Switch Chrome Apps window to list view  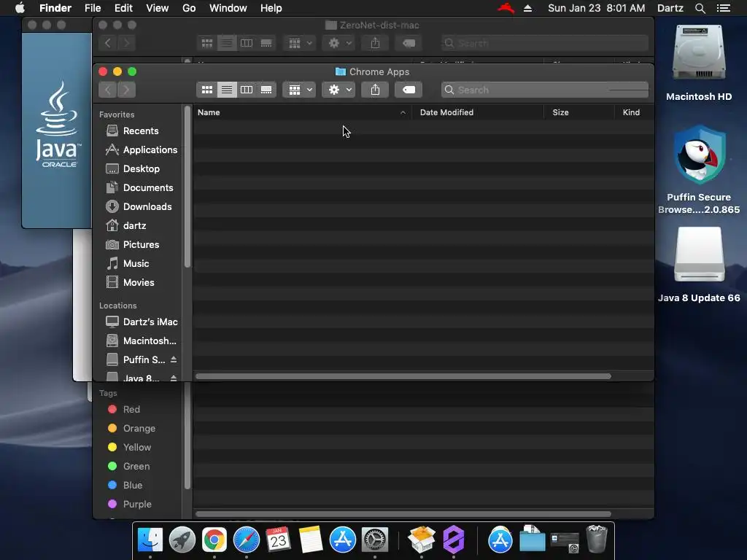click(227, 90)
